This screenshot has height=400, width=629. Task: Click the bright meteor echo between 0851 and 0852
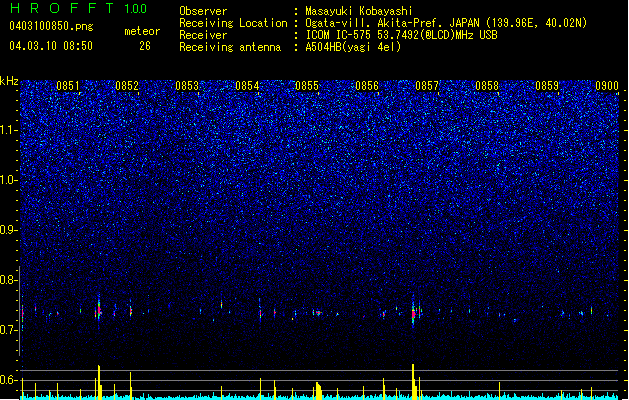(x=99, y=310)
